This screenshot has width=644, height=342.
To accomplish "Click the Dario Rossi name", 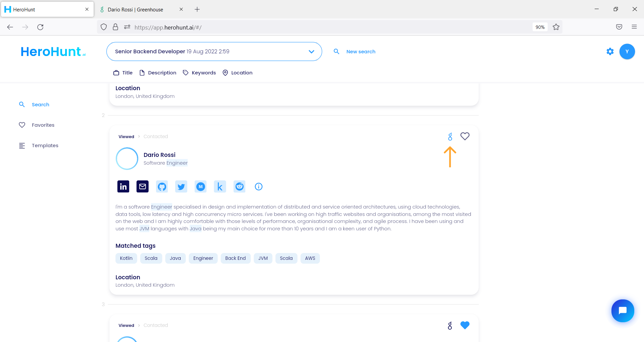I will pyautogui.click(x=159, y=155).
